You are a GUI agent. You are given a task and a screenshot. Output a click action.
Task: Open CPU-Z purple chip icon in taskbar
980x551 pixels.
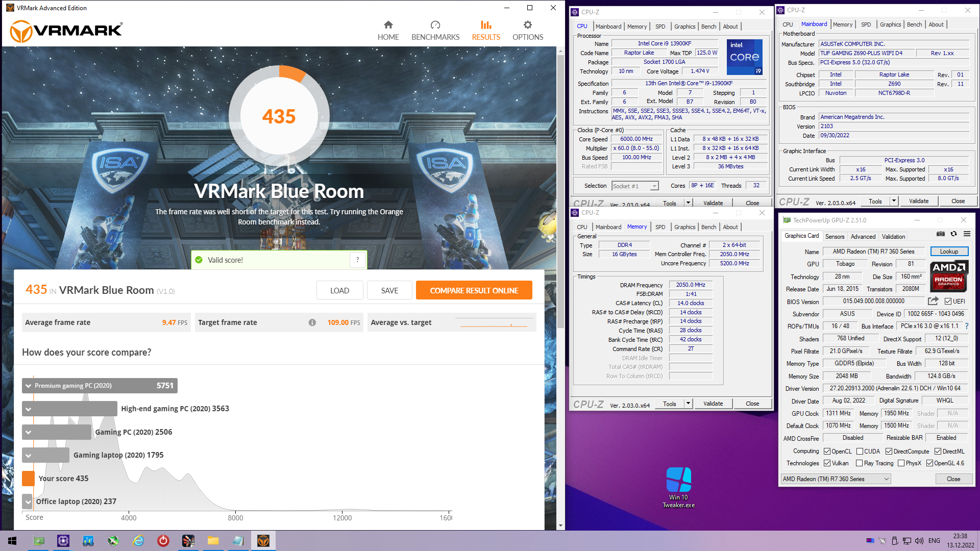point(63,541)
